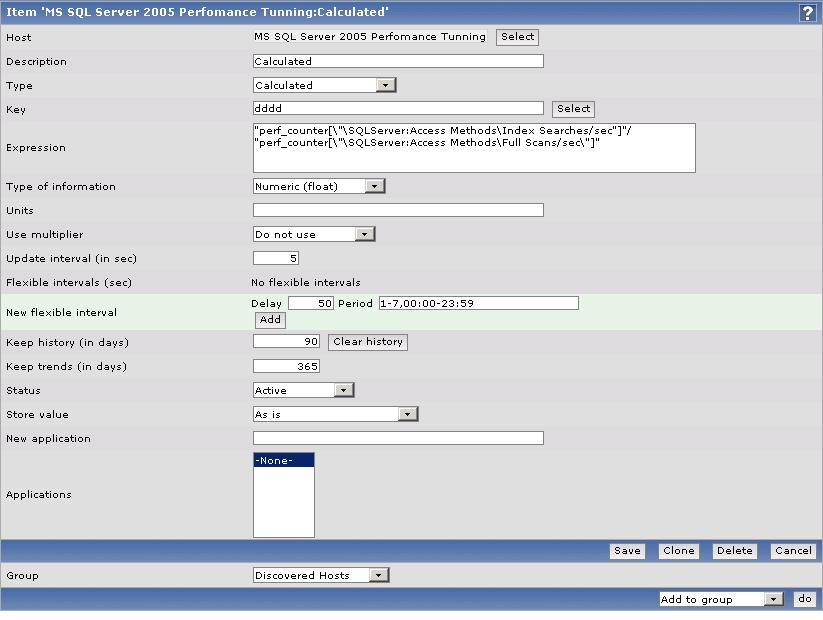
Task: Click the do button
Action: point(805,598)
